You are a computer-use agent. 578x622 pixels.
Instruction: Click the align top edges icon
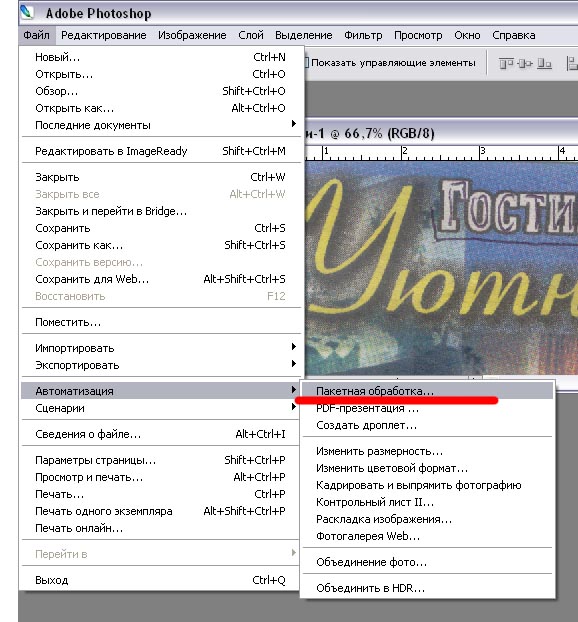pos(506,63)
